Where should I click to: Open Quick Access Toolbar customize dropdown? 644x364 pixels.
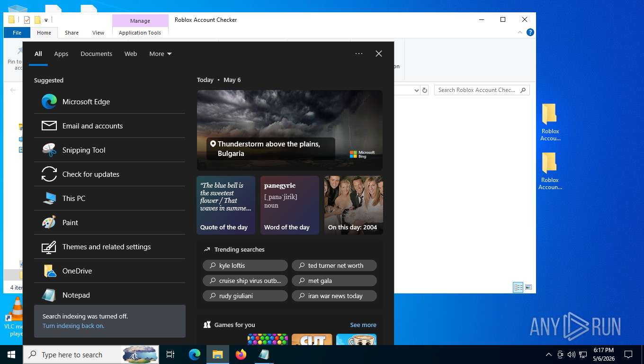[46, 20]
